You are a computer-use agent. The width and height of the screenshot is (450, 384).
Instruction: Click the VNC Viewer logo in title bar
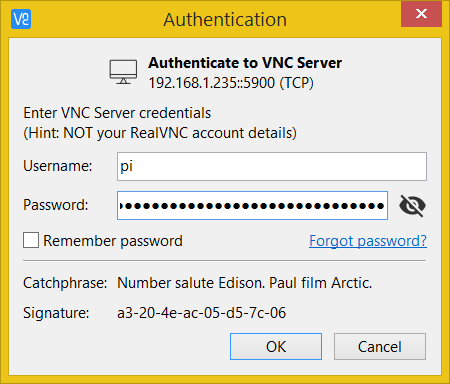[21, 19]
